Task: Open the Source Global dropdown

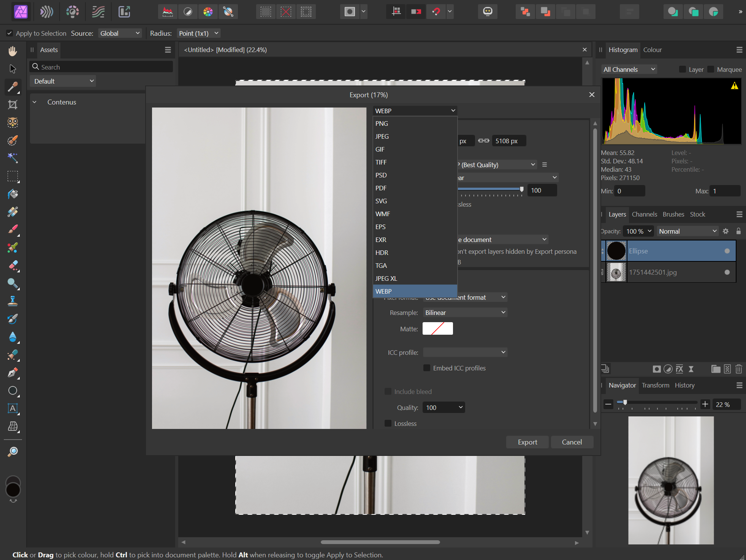Action: (120, 33)
